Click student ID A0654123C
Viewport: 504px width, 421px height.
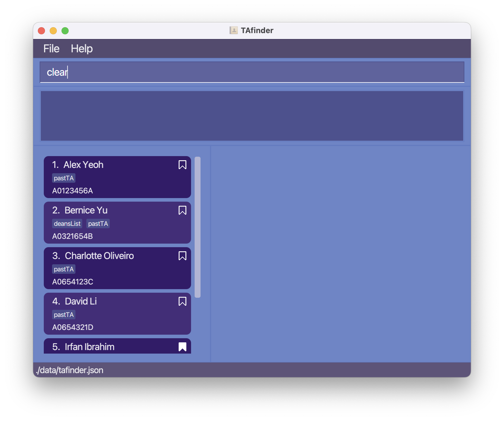[73, 282]
